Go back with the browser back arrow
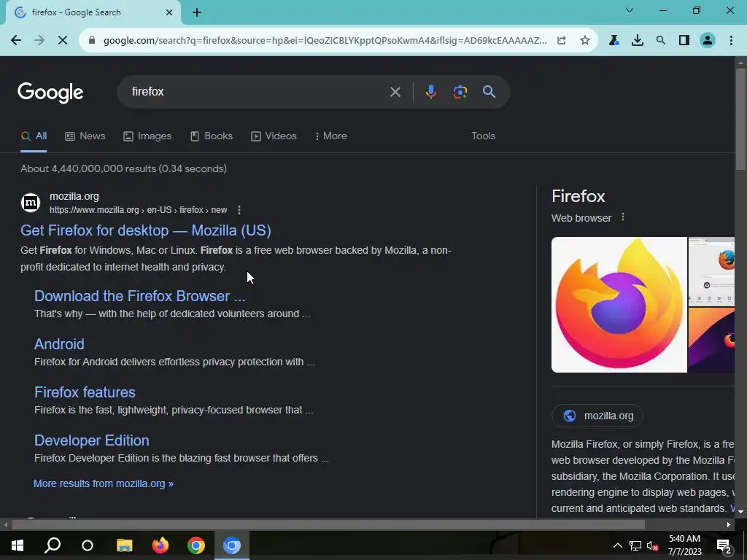 pyautogui.click(x=16, y=41)
